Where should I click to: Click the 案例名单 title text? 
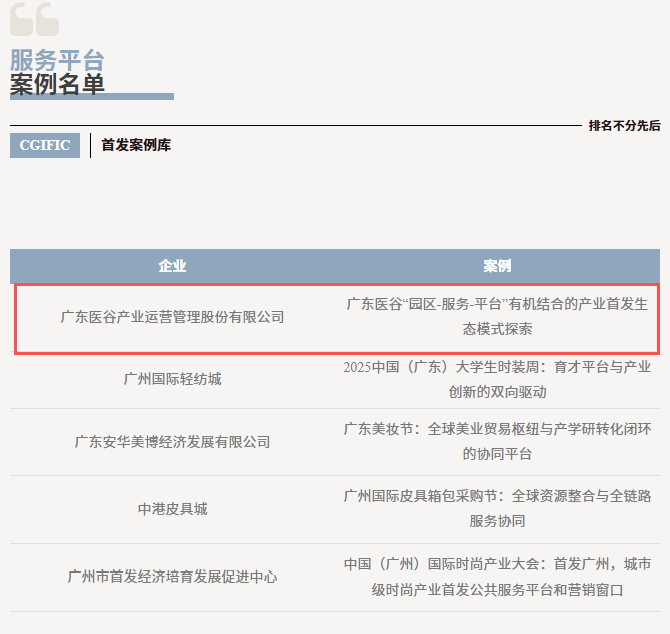(x=57, y=84)
